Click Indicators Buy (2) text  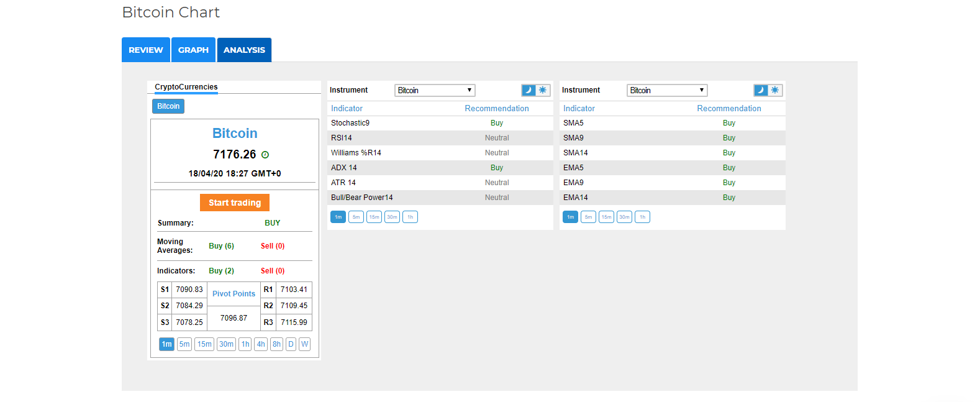(x=221, y=271)
